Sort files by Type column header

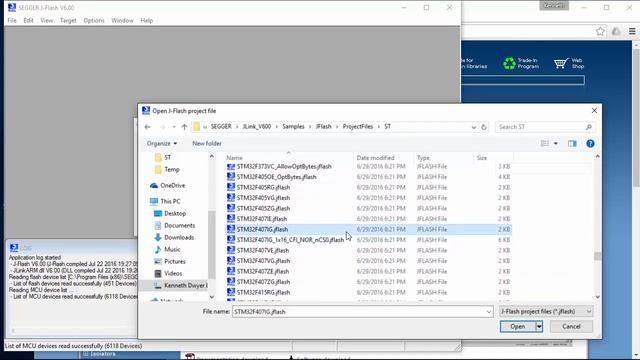(x=423, y=158)
